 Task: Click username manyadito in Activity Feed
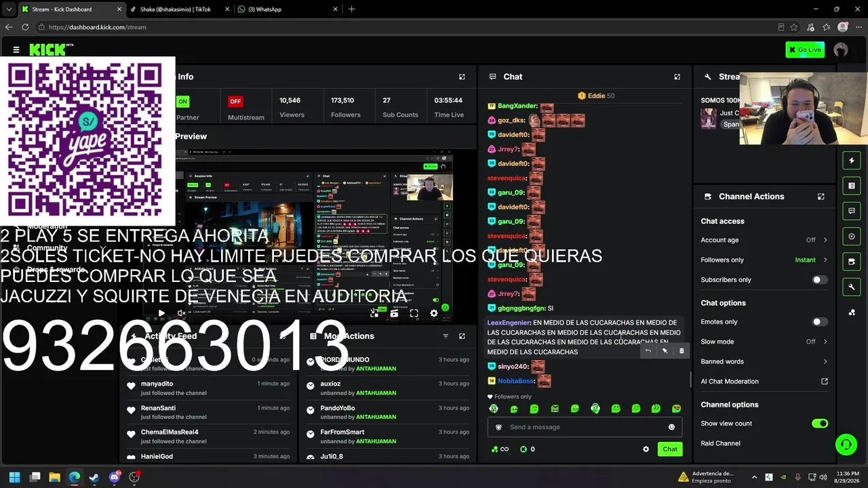point(157,384)
